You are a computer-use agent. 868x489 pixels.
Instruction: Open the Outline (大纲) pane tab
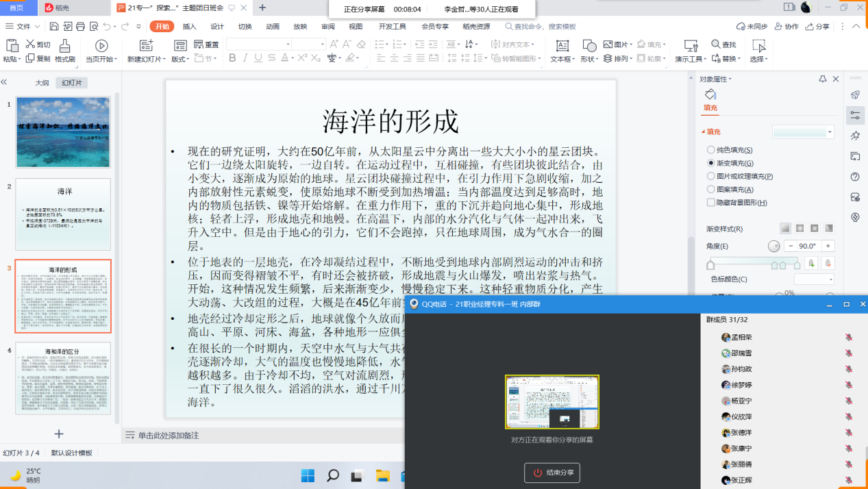click(42, 83)
